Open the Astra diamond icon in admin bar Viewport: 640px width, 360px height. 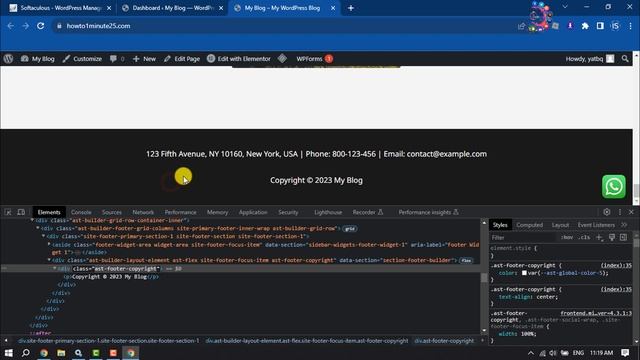(282, 59)
